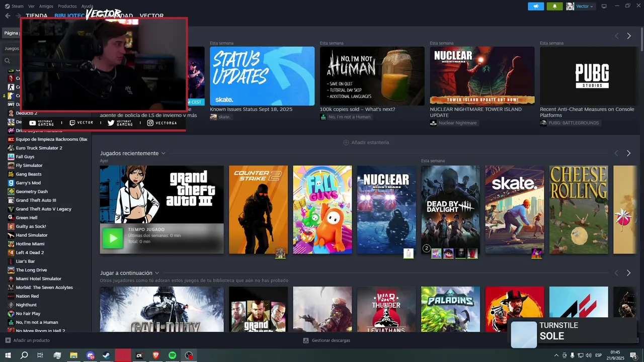Select Grand Theft Auto V Legacy in the list
Image resolution: width=644 pixels, height=362 pixels.
pos(44,209)
